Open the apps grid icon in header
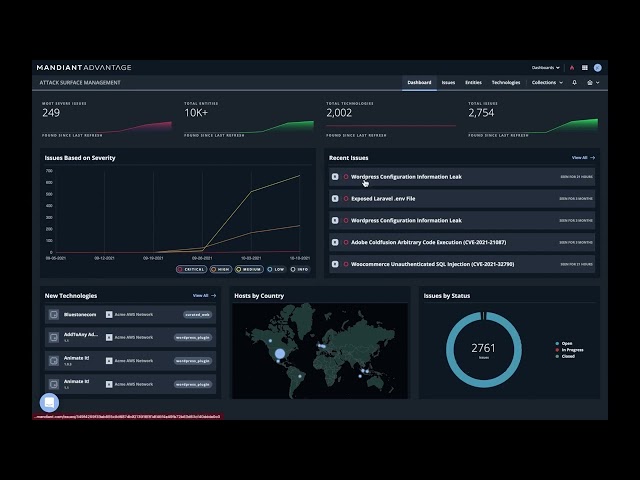 pyautogui.click(x=584, y=68)
